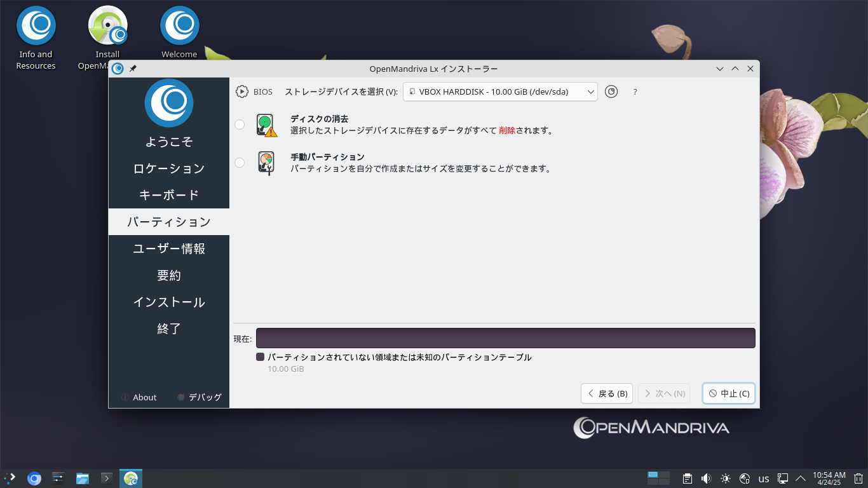Click the BIOS boot mode icon
The image size is (868, 488).
[x=242, y=91]
